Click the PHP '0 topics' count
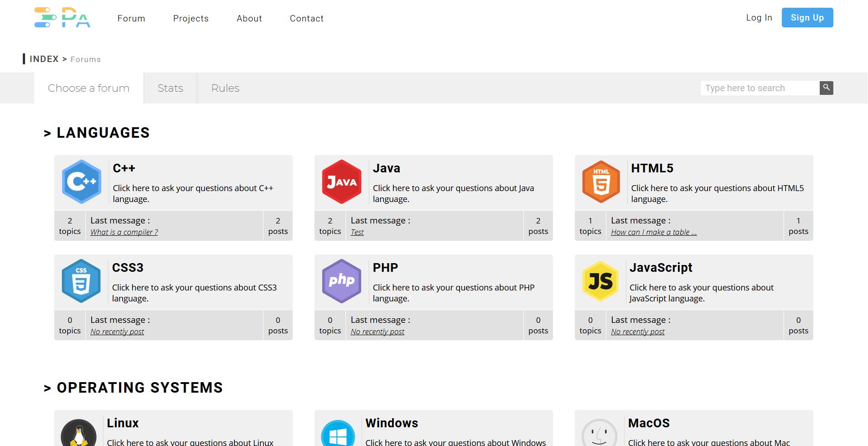 (x=330, y=325)
